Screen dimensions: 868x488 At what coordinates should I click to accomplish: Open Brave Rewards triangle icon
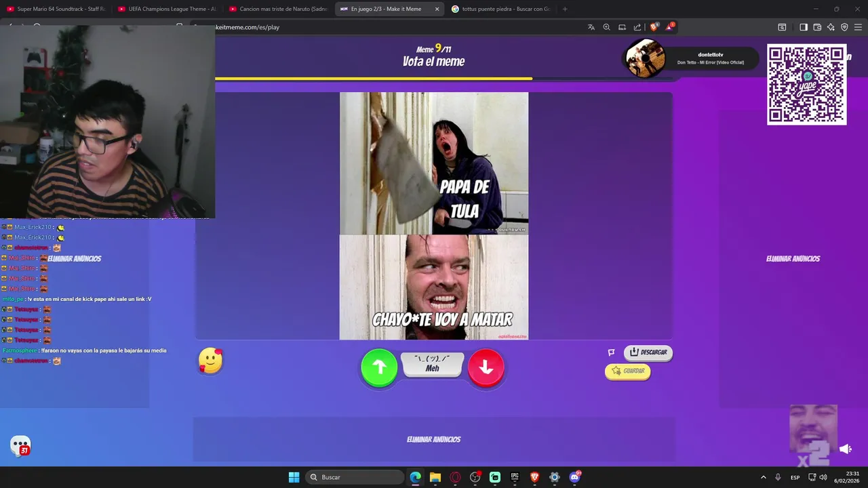(x=669, y=27)
